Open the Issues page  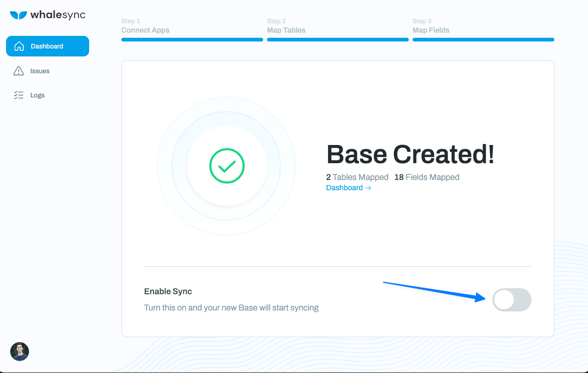pos(40,71)
